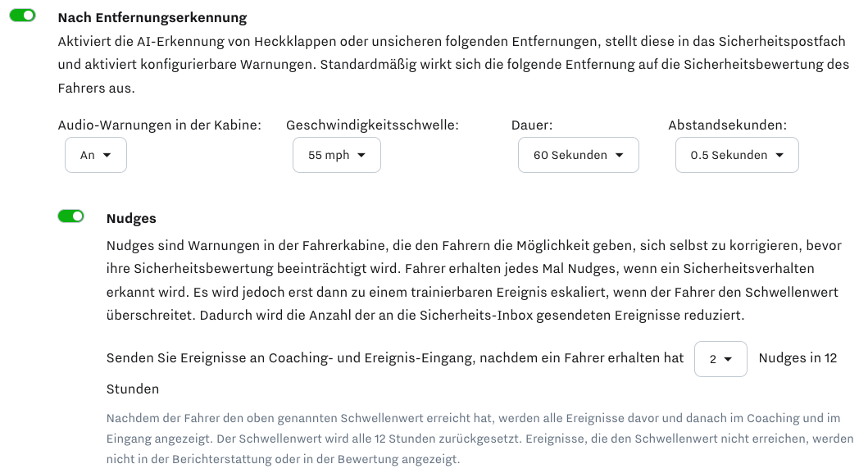
Task: Click the 'Nudges in 12' text after dropdown
Action: coord(798,357)
